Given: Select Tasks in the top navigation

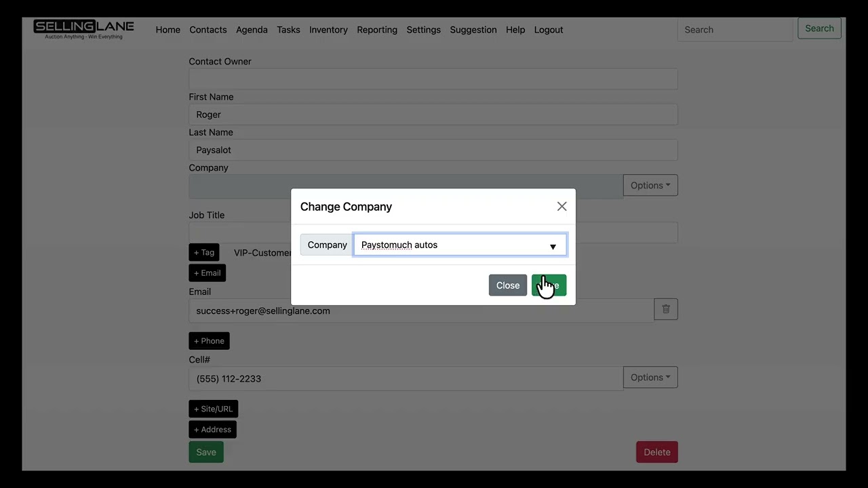Looking at the screenshot, I should 288,30.
